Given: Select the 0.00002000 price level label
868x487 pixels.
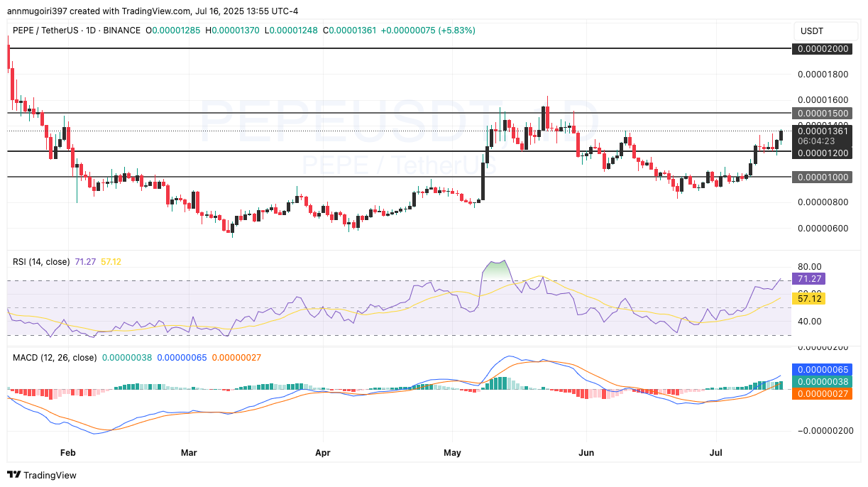Looking at the screenshot, I should pyautogui.click(x=823, y=48).
